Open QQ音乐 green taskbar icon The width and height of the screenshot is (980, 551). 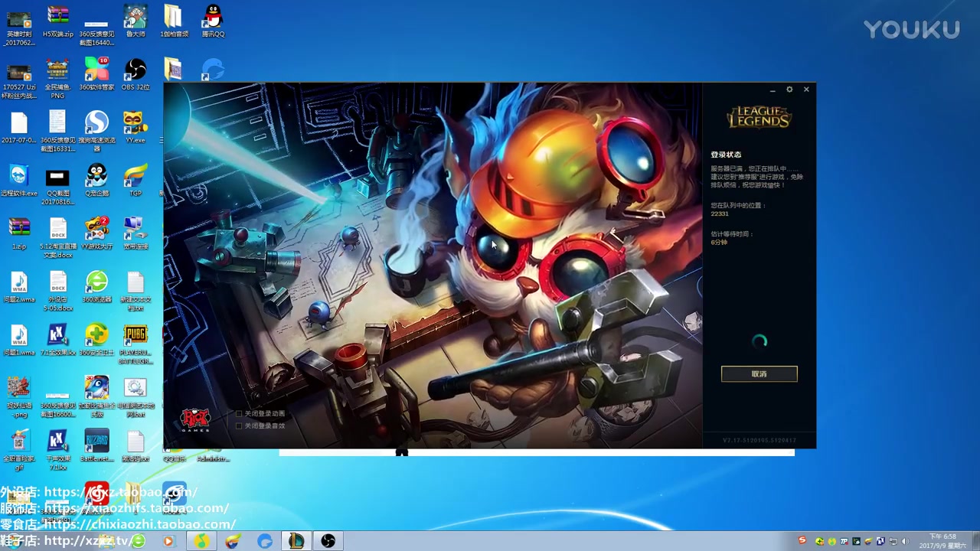point(201,541)
